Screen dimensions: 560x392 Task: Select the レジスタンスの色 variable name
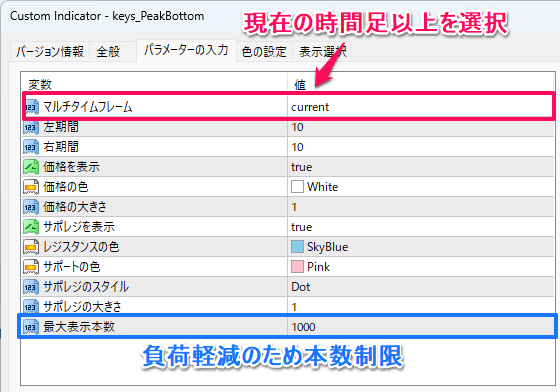[x=81, y=247]
